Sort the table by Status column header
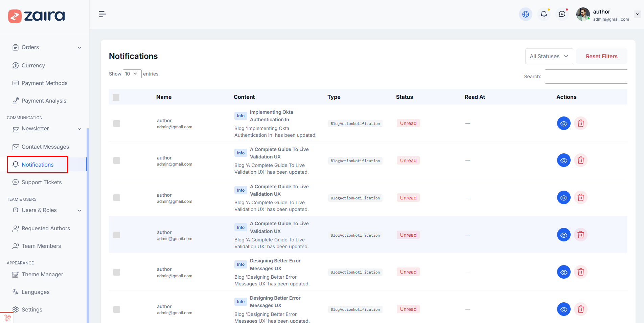This screenshot has height=323, width=644. pyautogui.click(x=404, y=97)
